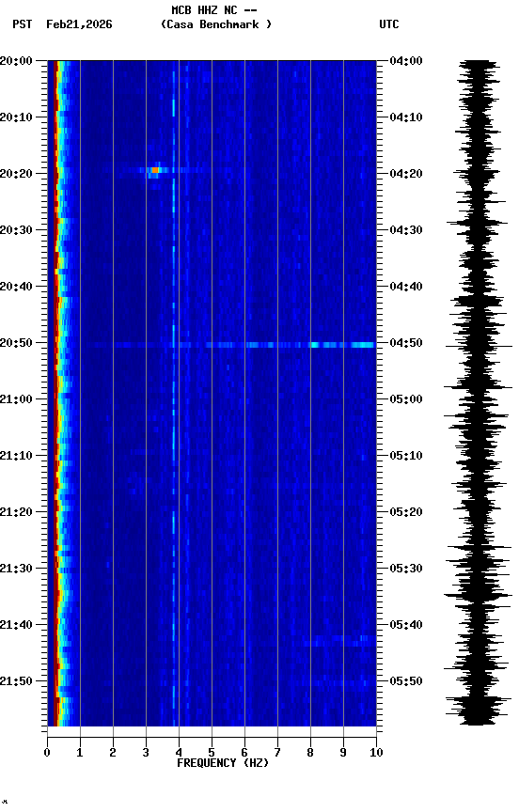Click the 05:50 UTC time label
Image resolution: width=519 pixels, height=812 pixels.
tap(406, 681)
